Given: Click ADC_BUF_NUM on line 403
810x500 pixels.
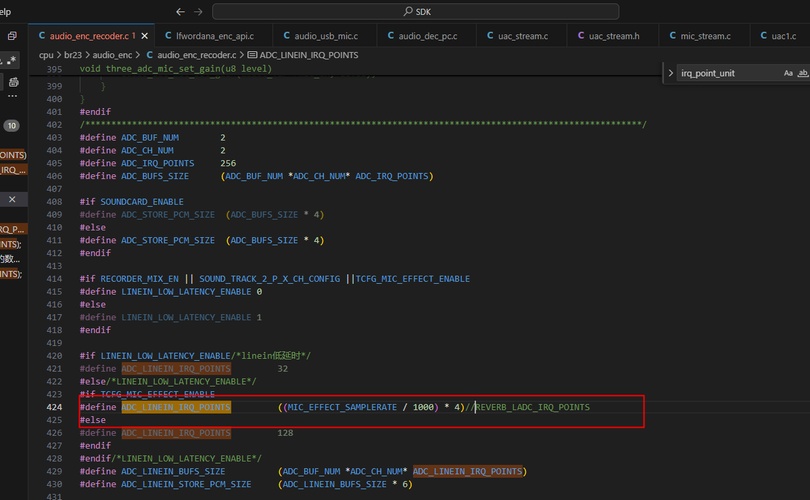Looking at the screenshot, I should coord(150,137).
